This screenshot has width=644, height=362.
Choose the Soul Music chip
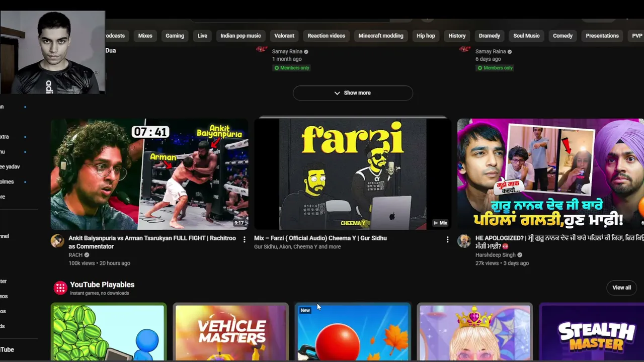point(526,36)
